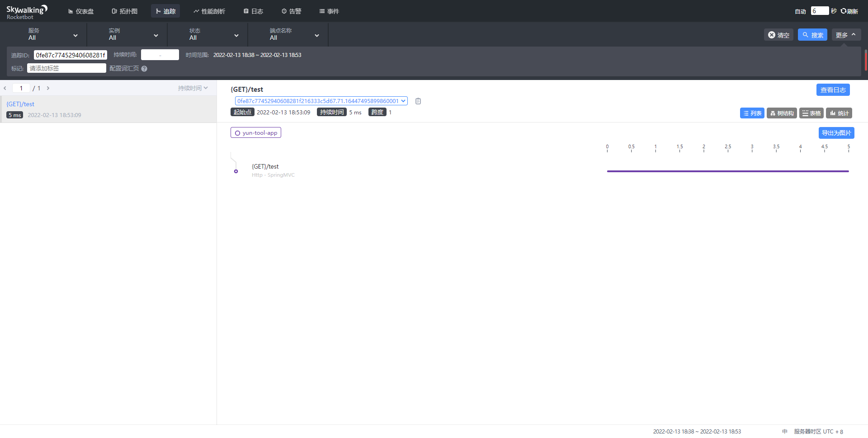Select the {GET}/test trace in list

pos(108,109)
